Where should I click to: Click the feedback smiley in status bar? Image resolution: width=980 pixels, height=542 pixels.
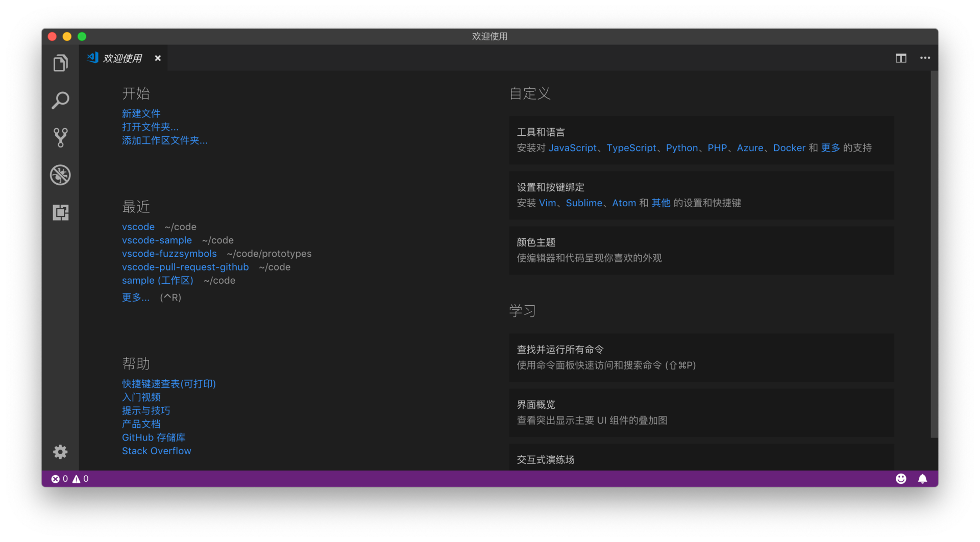click(901, 479)
